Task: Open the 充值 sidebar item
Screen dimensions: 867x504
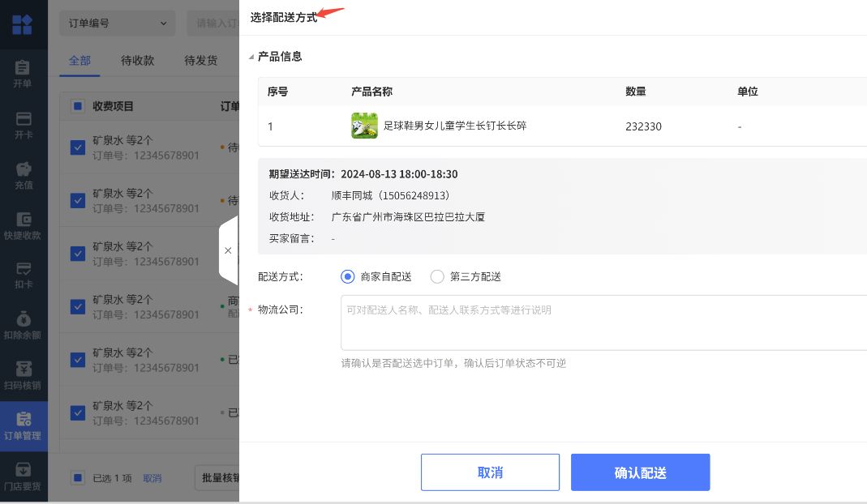Action: (x=23, y=176)
